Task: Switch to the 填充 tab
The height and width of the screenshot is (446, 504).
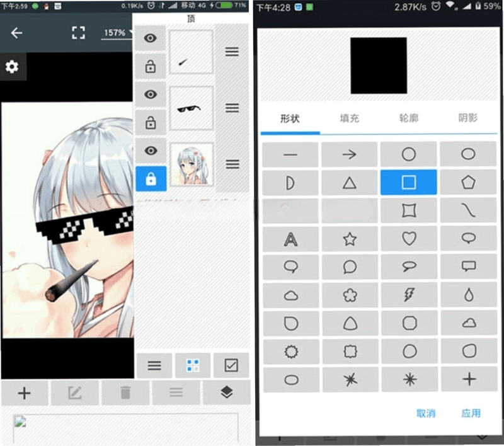Action: click(x=350, y=118)
